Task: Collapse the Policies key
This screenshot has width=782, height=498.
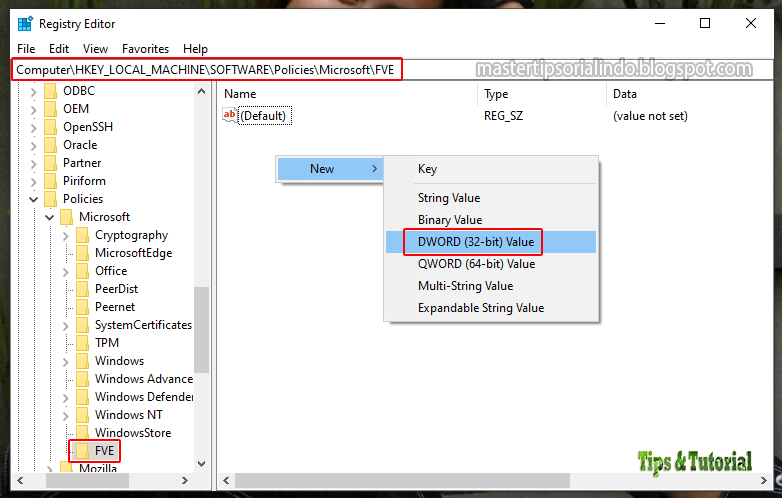Action: click(33, 199)
